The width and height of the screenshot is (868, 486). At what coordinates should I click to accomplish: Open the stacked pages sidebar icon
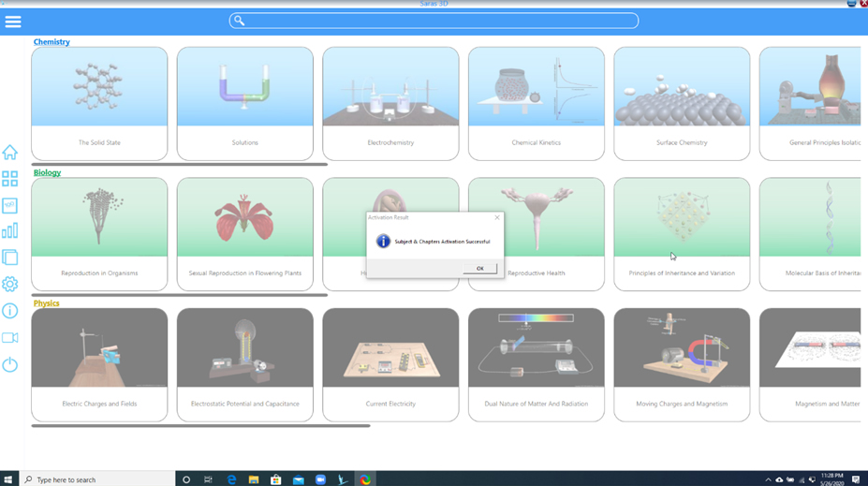(x=10, y=258)
